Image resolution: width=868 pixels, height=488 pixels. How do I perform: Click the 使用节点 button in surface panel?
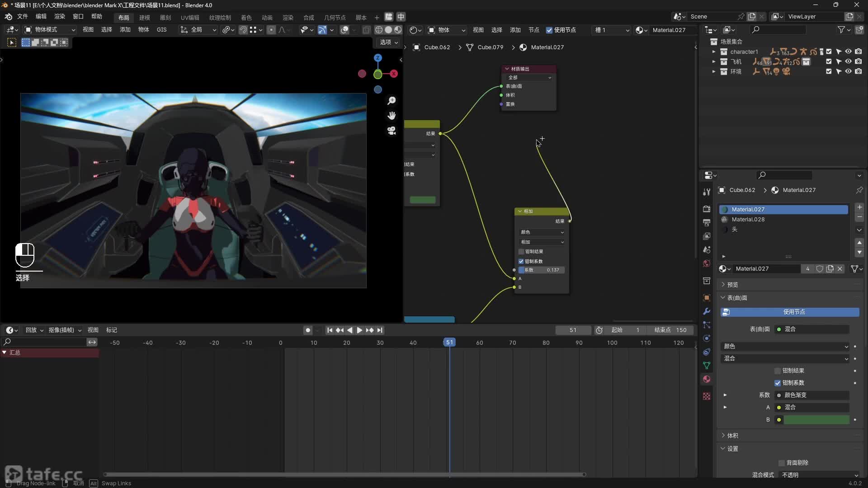tap(789, 312)
